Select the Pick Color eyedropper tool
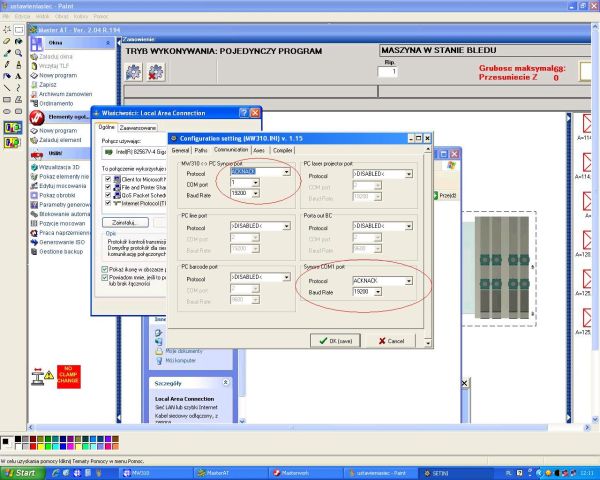The height and width of the screenshot is (480, 600). [x=7, y=53]
